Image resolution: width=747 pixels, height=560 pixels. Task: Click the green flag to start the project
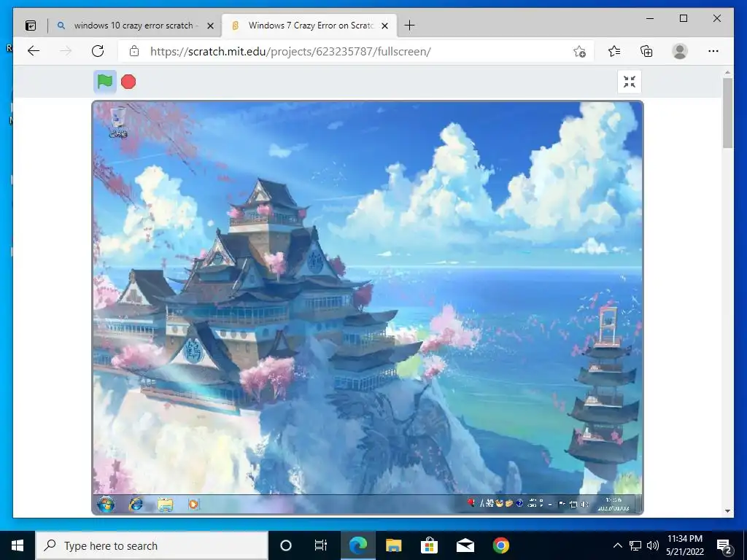click(105, 82)
